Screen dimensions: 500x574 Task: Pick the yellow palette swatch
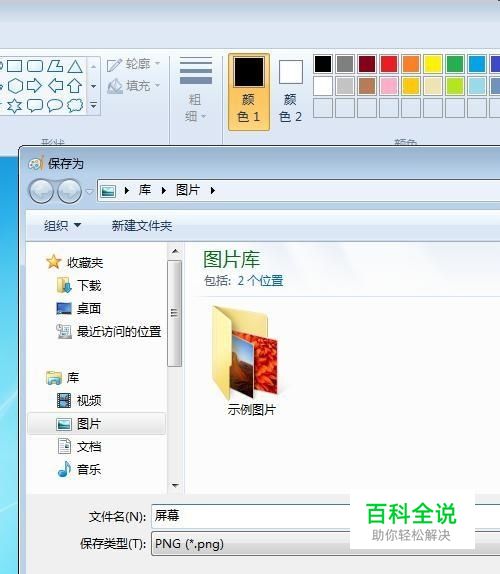[433, 64]
